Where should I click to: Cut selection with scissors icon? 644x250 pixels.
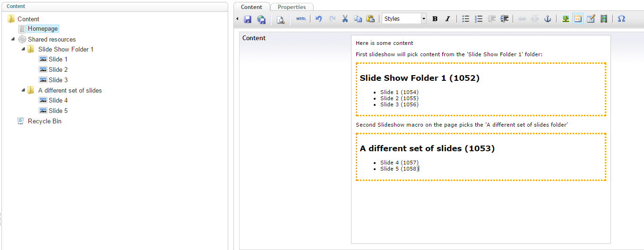345,19
